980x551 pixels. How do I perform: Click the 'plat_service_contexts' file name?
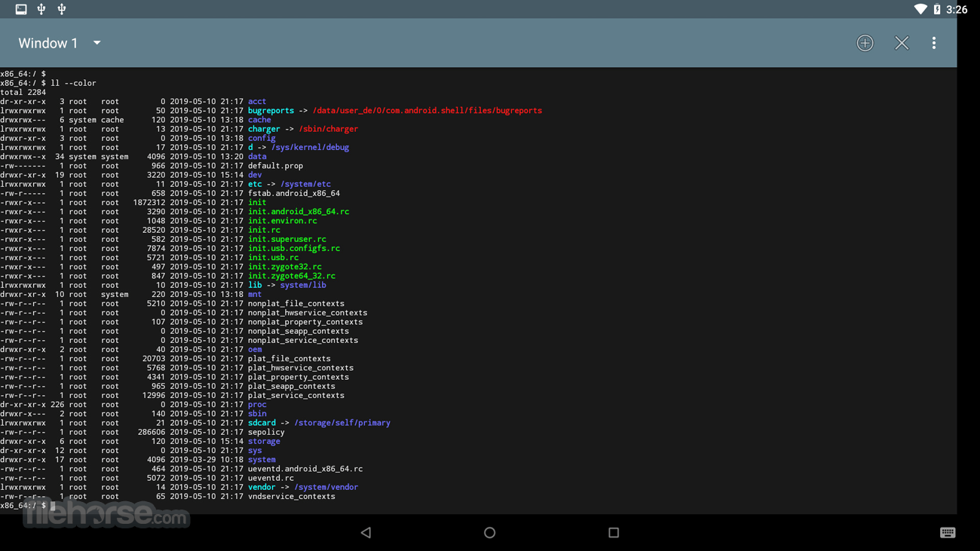tap(296, 395)
